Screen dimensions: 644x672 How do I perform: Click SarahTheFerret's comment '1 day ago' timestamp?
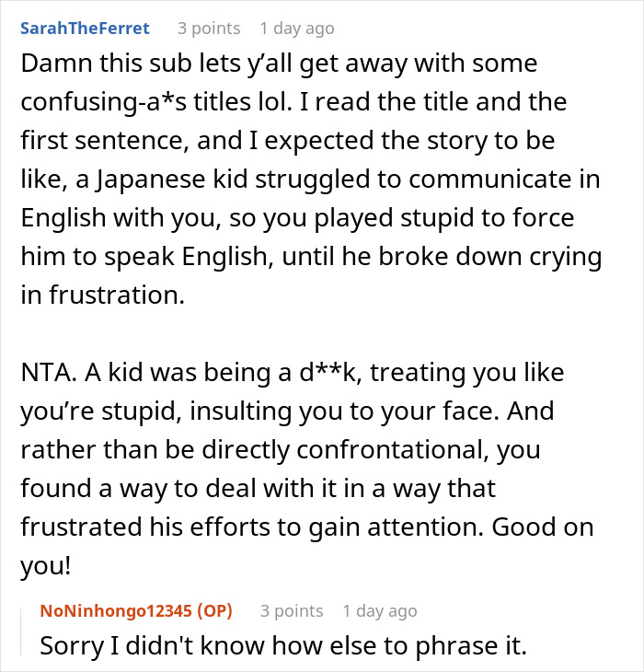pos(297,29)
